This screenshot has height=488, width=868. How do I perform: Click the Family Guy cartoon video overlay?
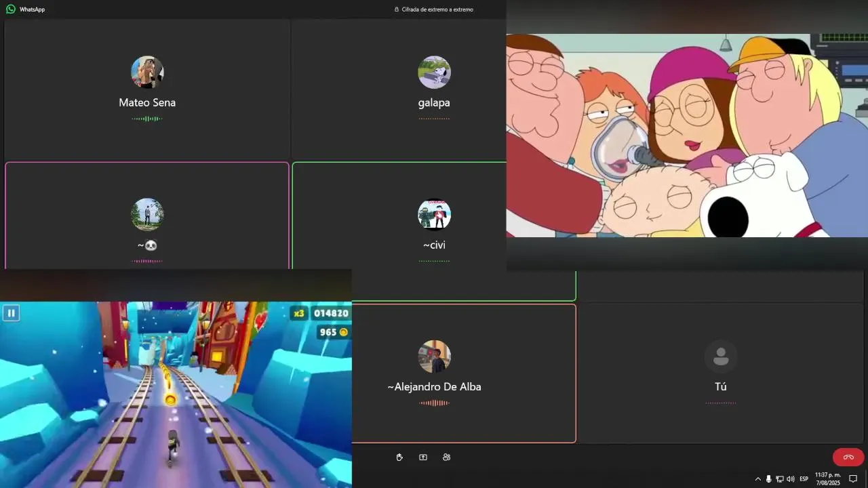point(687,136)
